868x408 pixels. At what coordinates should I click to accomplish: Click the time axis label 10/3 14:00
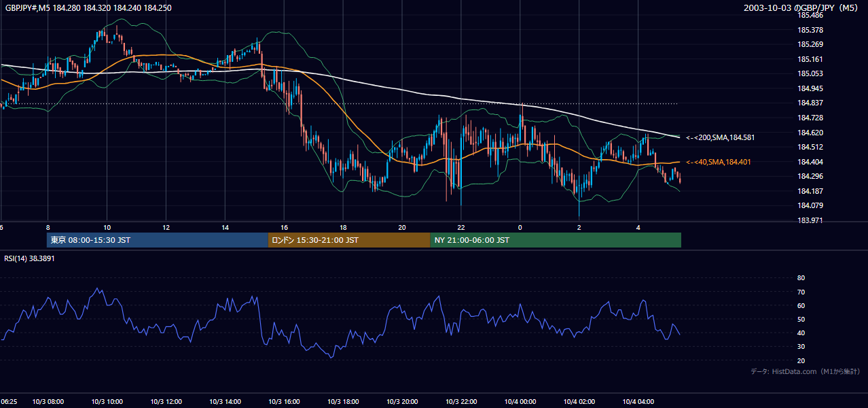point(225,402)
